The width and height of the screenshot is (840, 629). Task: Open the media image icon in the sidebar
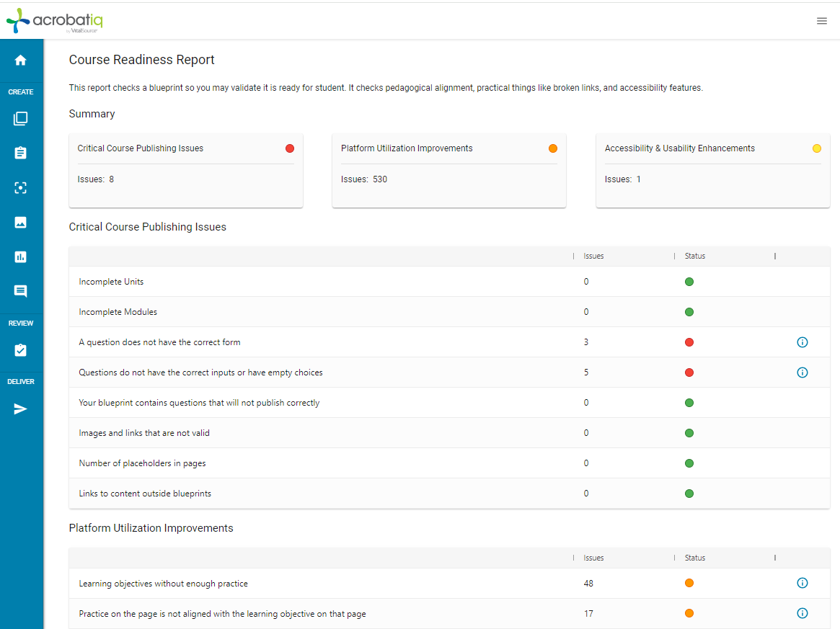click(22, 222)
